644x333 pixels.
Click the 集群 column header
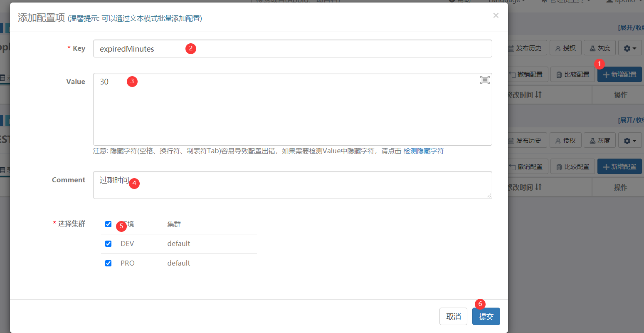coord(174,224)
